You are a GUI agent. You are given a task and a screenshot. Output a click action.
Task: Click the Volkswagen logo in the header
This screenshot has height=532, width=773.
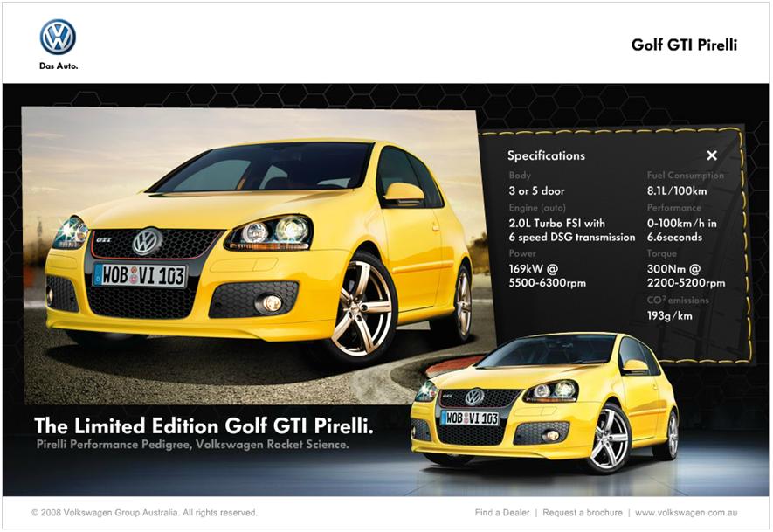tap(58, 37)
